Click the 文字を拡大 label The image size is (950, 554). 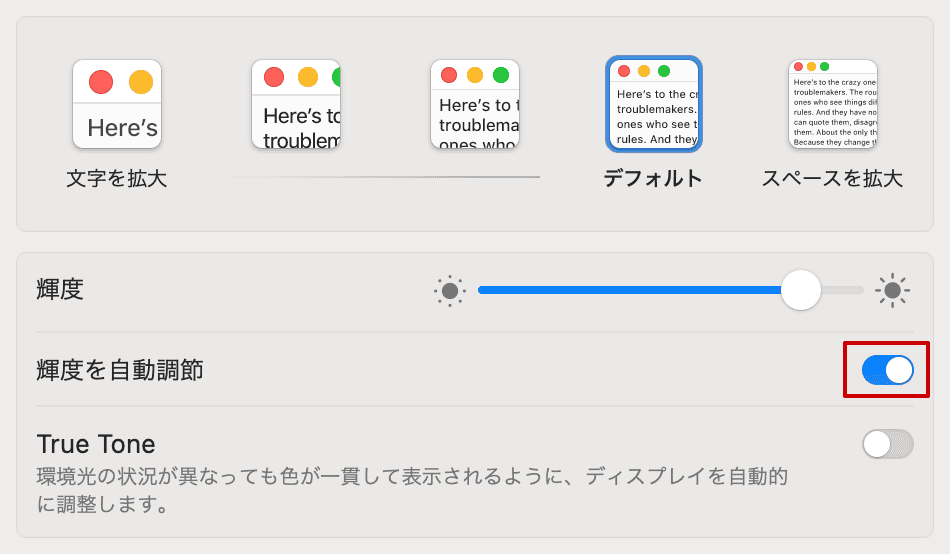(x=116, y=179)
